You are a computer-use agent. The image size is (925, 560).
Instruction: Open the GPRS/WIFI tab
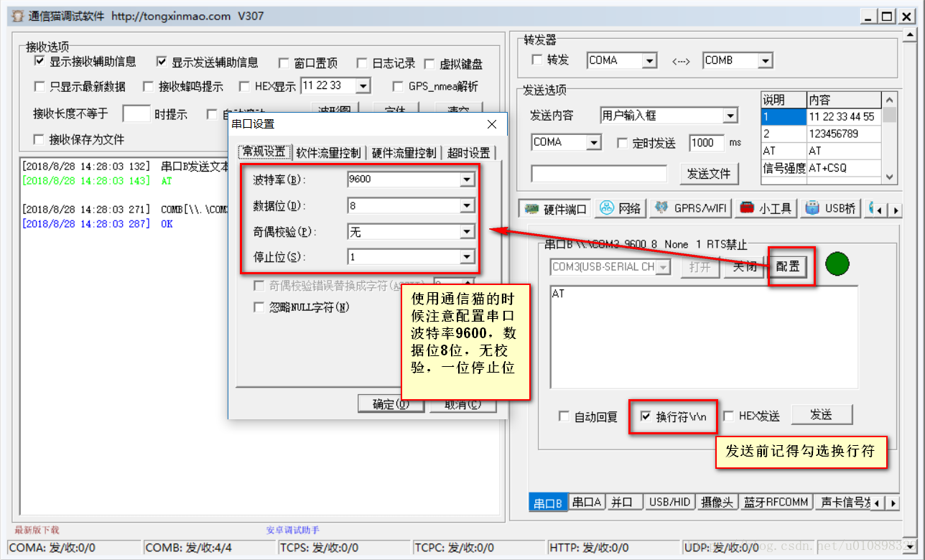(x=691, y=209)
